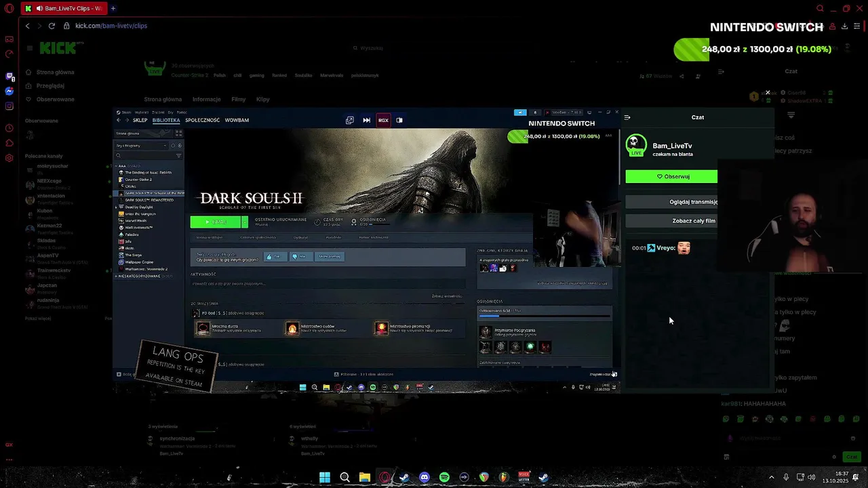Collapse the clip chat panel arrow icon

pyautogui.click(x=627, y=117)
